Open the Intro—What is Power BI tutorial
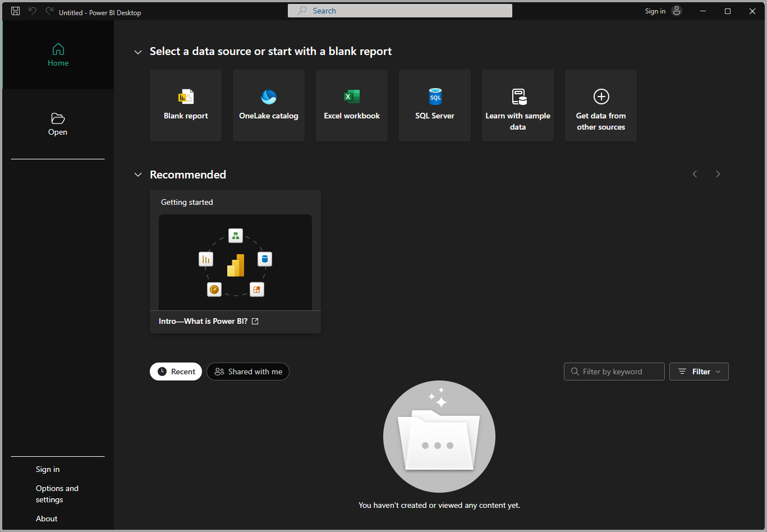The height and width of the screenshot is (532, 767). pyautogui.click(x=203, y=320)
